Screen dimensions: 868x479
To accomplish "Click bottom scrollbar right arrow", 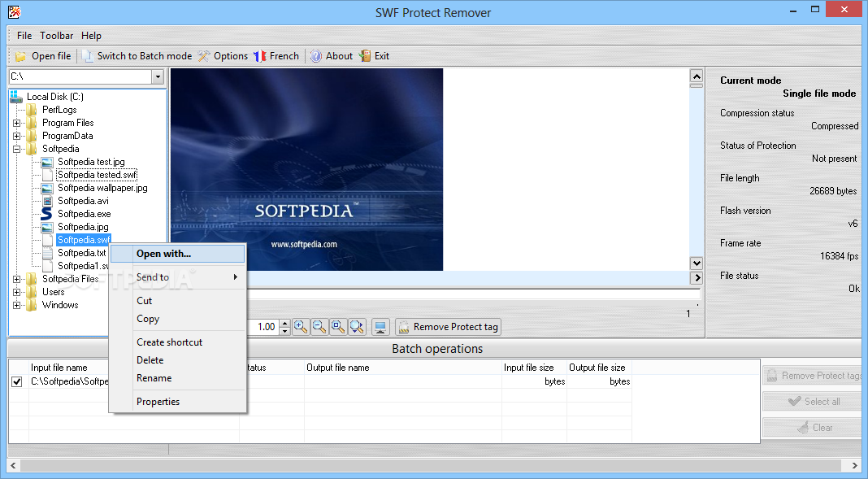I will pyautogui.click(x=854, y=466).
